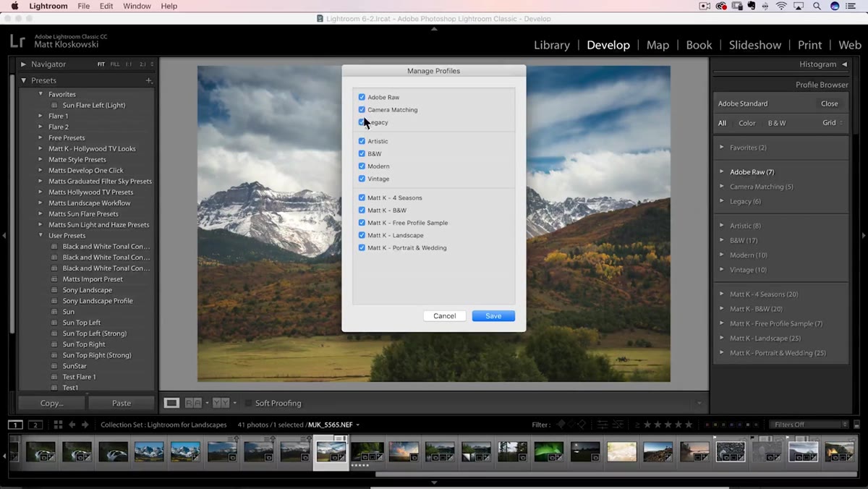The image size is (868, 489).
Task: Apply the Sony Landscape preset
Action: tap(87, 290)
